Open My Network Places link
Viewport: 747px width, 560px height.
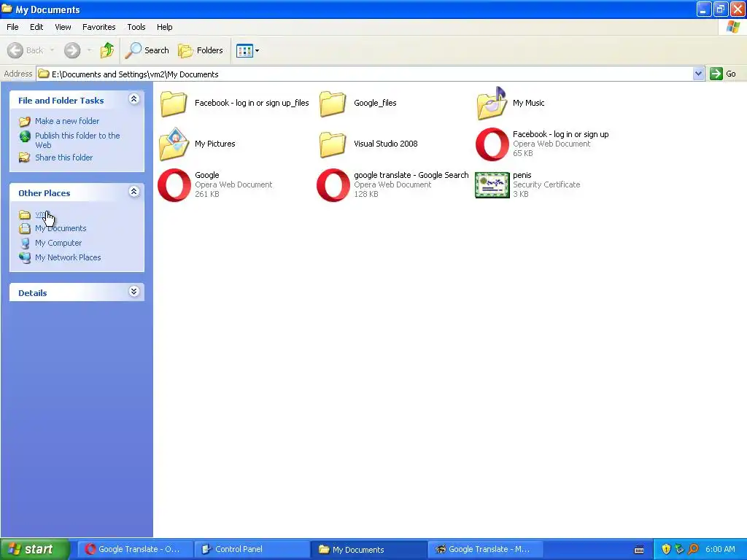coord(68,257)
